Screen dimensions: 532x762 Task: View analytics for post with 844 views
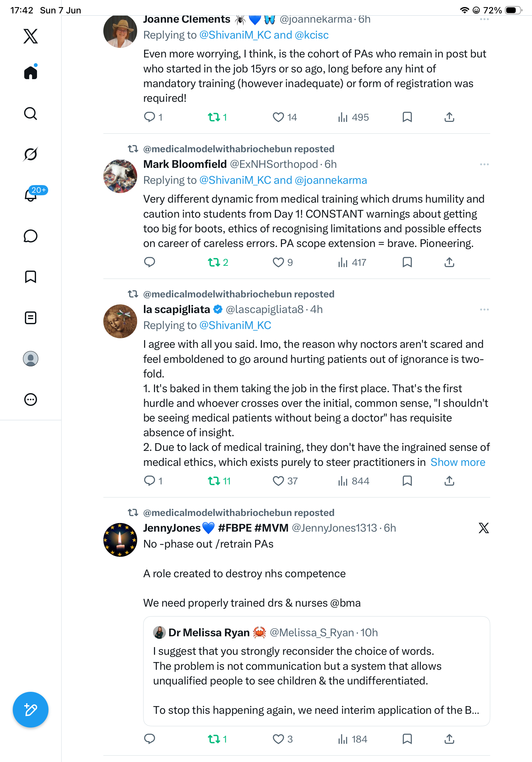(353, 481)
